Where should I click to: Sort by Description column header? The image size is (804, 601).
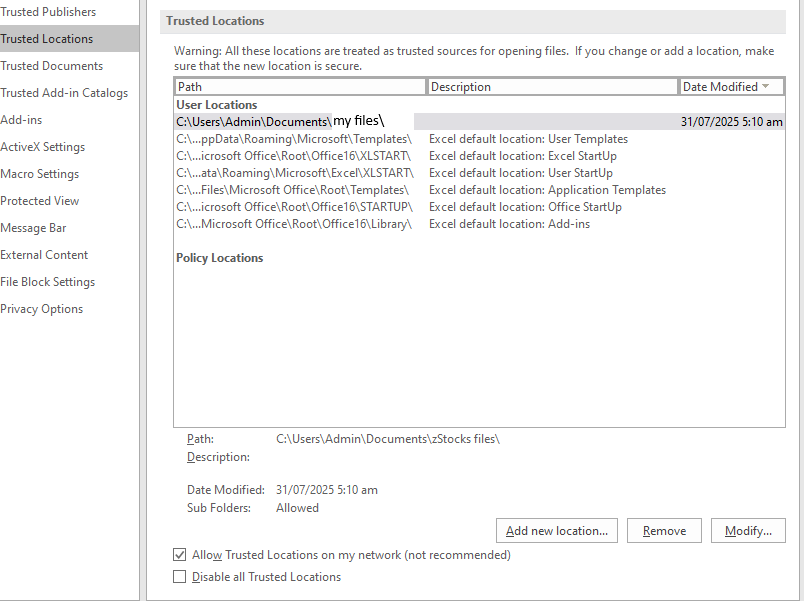[553, 87]
